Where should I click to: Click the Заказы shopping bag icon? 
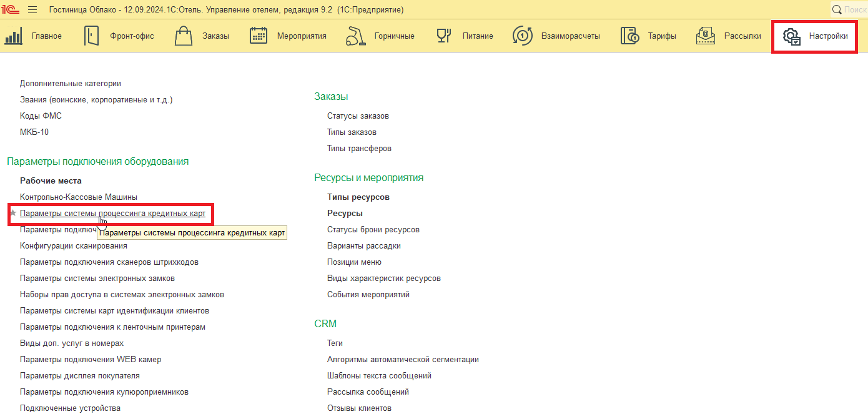(x=184, y=36)
